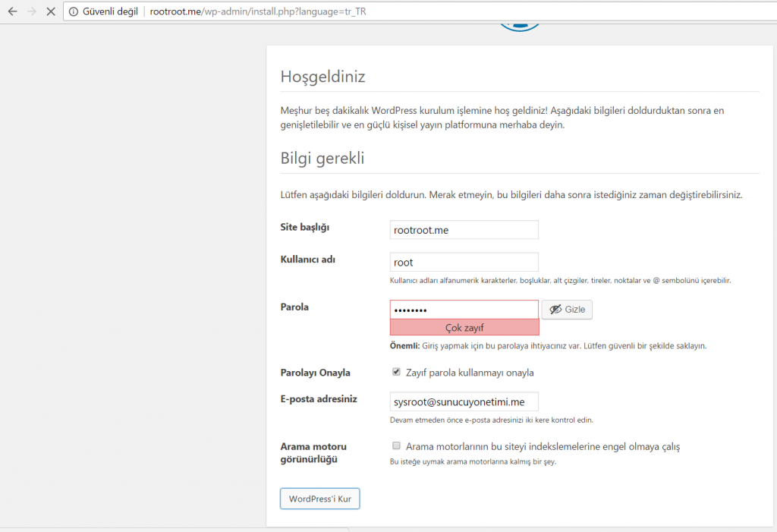The height and width of the screenshot is (532, 777).
Task: Click the E-posta adresiniz label
Action: 319,399
